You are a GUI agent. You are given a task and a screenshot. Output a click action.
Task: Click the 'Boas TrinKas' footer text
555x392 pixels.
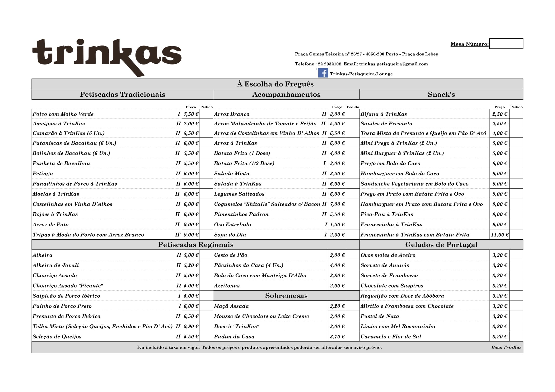click(x=506, y=348)
